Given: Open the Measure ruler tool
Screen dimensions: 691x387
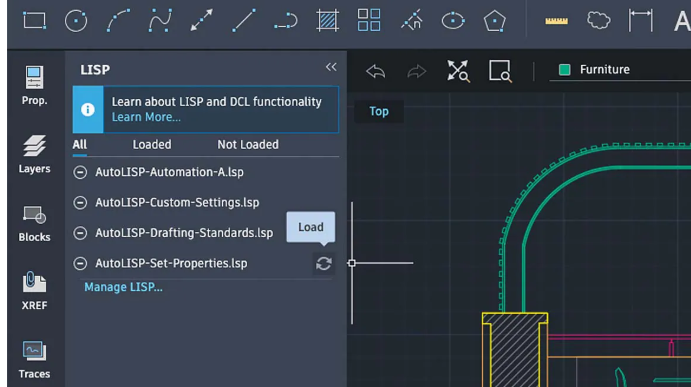Looking at the screenshot, I should point(556,21).
